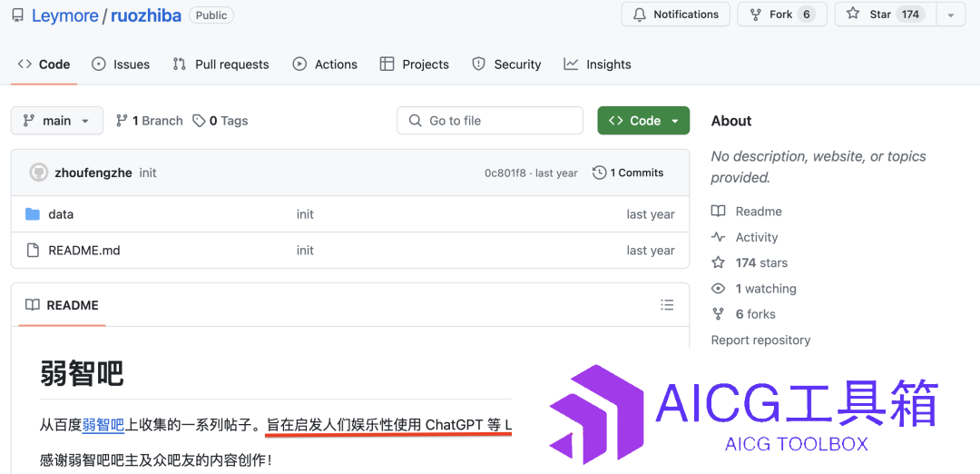Screen dimensions: 980x474
Task: Open the Projects tab
Action: point(415,64)
